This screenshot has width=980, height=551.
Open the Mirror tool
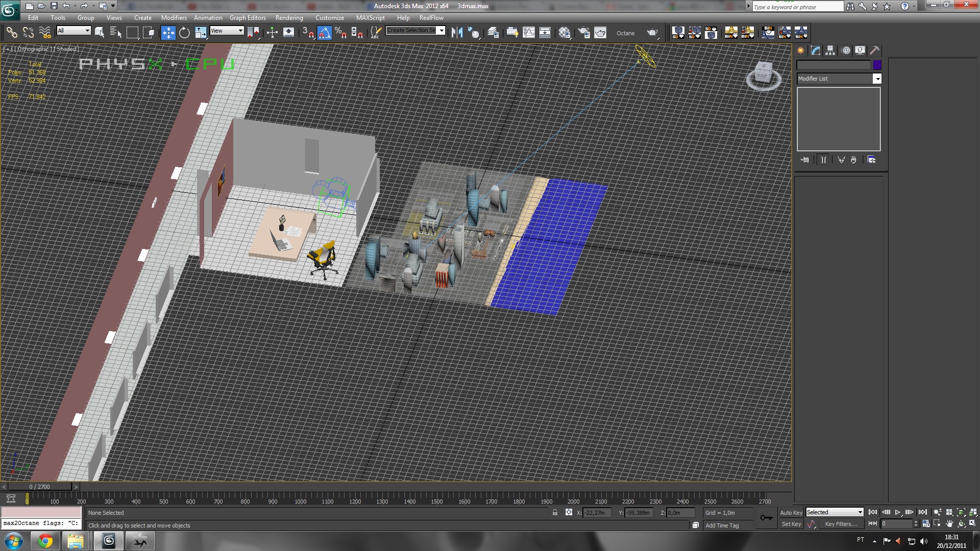tap(456, 33)
